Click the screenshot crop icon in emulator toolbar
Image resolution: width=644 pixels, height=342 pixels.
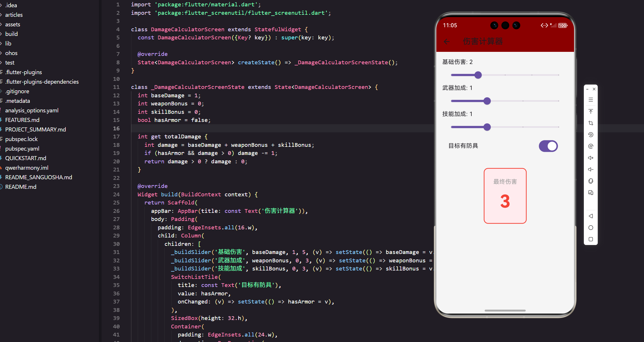pyautogui.click(x=591, y=123)
